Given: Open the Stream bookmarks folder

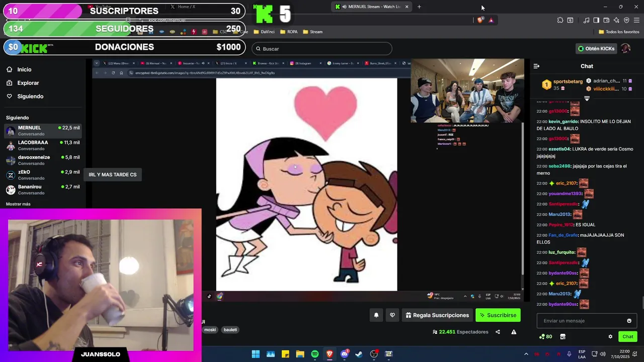Looking at the screenshot, I should pos(312,32).
